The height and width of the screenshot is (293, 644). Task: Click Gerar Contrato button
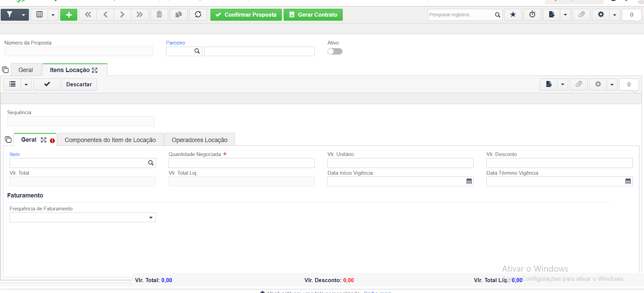[313, 15]
